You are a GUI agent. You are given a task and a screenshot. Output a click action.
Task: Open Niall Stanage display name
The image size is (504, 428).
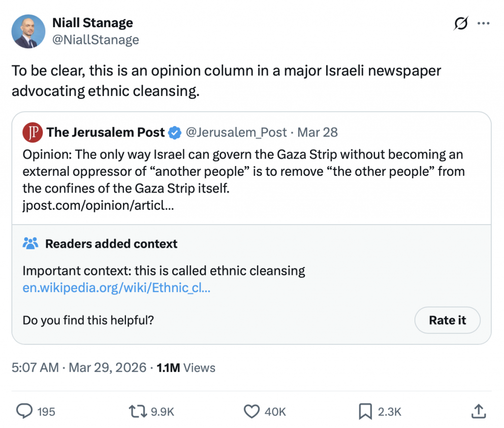click(93, 23)
